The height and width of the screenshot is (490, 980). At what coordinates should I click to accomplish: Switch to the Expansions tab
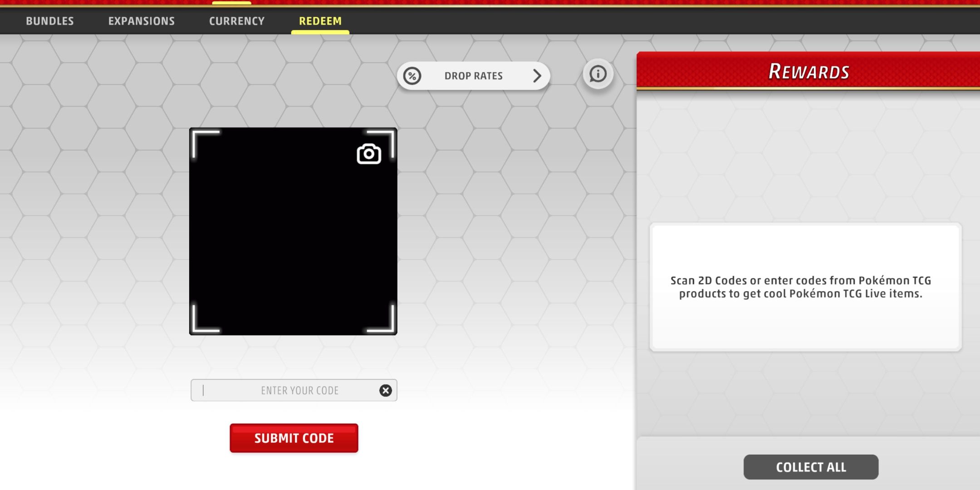click(x=142, y=21)
